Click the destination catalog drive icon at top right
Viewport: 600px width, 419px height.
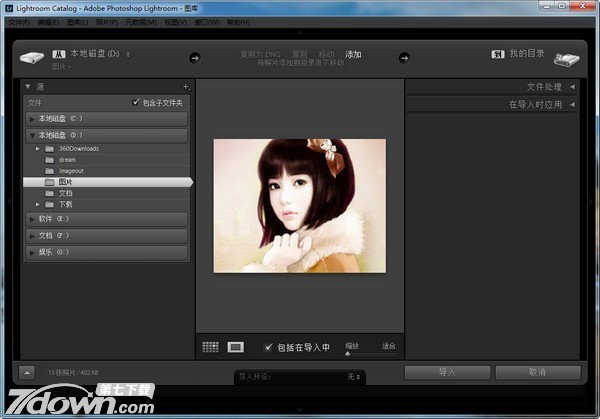pos(567,58)
